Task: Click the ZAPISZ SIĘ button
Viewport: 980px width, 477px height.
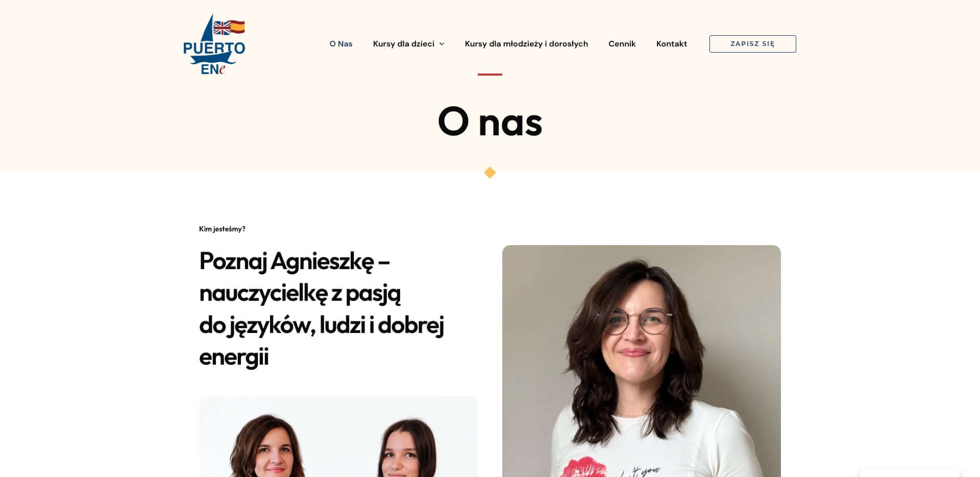Action: [752, 44]
